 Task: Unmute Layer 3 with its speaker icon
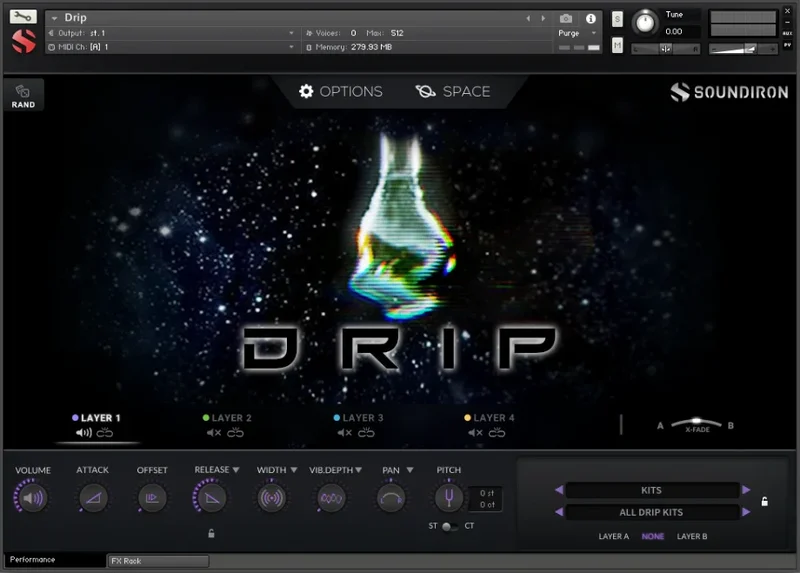(344, 433)
